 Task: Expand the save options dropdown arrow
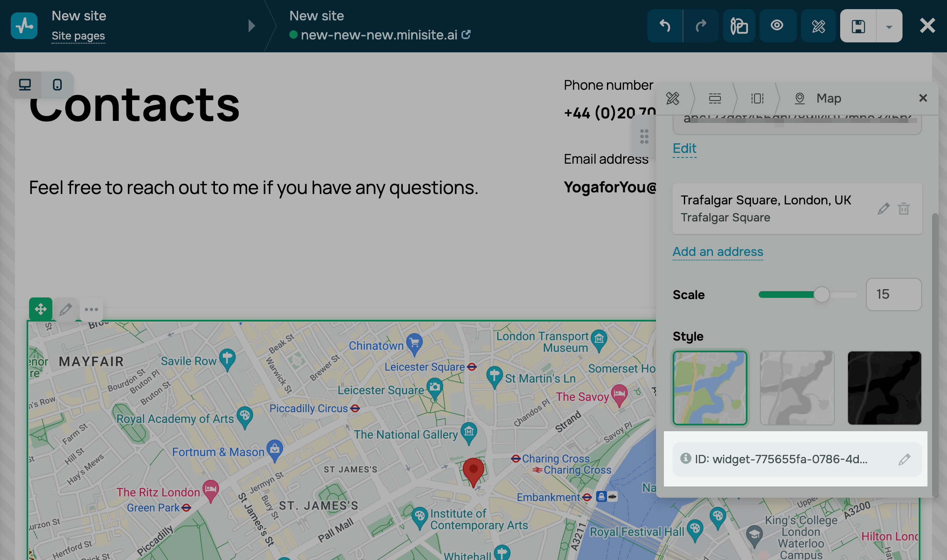tap(889, 27)
